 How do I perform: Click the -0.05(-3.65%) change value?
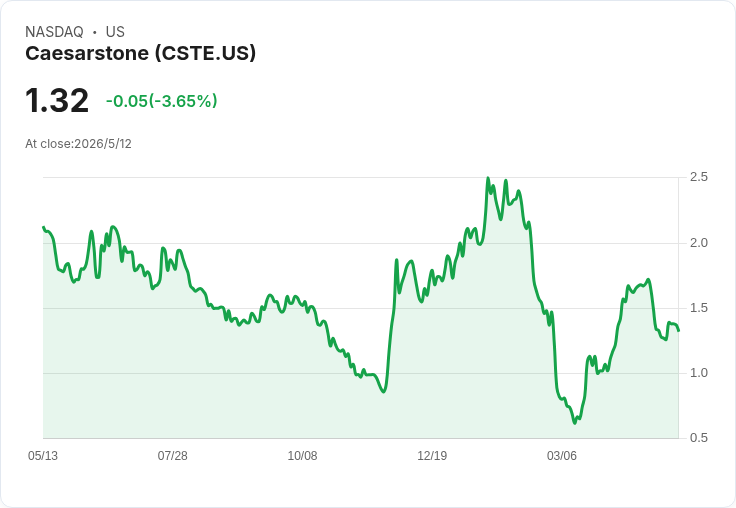point(161,101)
